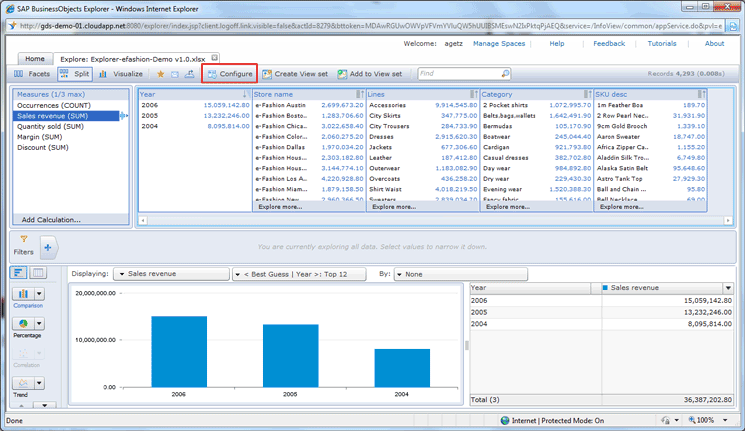Select Accessories in Lines facet
This screenshot has width=745, height=431.
tap(423, 105)
